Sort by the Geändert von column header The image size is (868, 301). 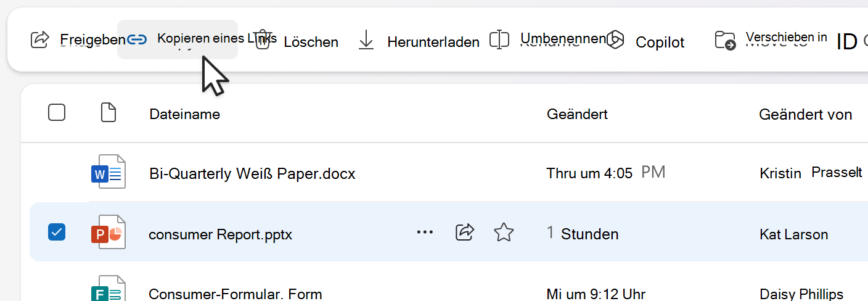click(806, 114)
